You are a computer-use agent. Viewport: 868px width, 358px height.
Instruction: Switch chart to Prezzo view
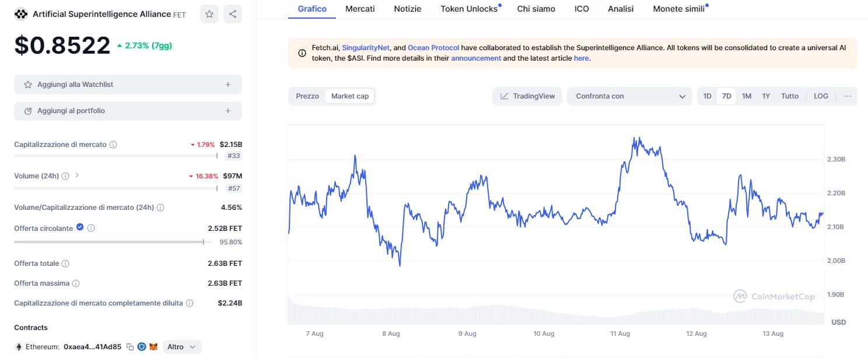pyautogui.click(x=307, y=96)
